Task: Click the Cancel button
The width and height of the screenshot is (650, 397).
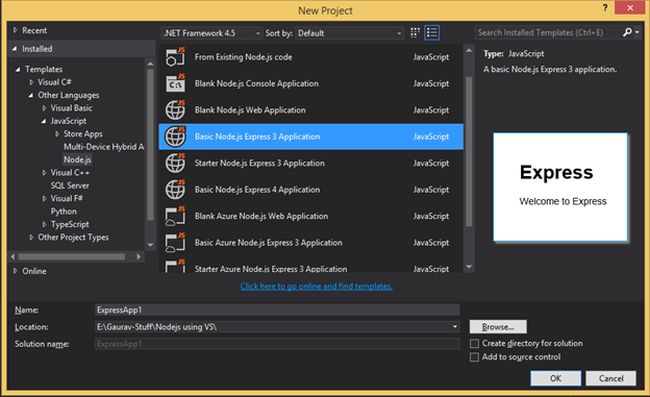Action: [x=611, y=378]
